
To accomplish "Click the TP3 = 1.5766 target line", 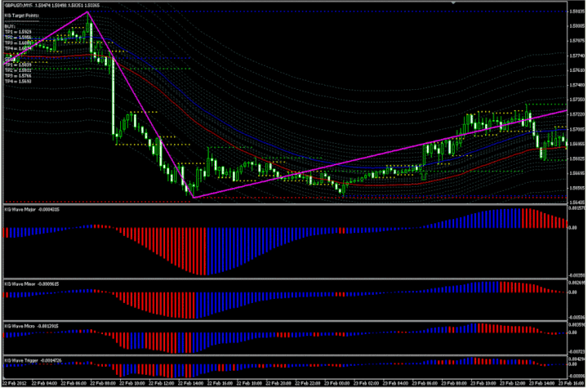I will (x=18, y=76).
